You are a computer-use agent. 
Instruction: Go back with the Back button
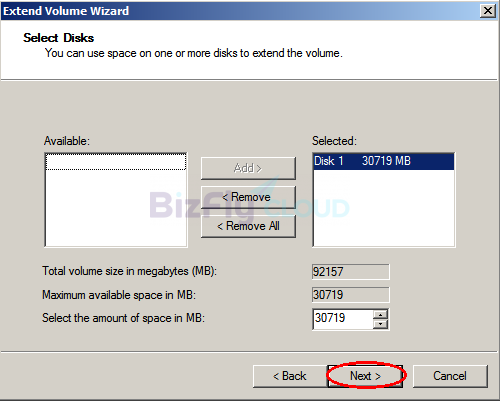289,376
